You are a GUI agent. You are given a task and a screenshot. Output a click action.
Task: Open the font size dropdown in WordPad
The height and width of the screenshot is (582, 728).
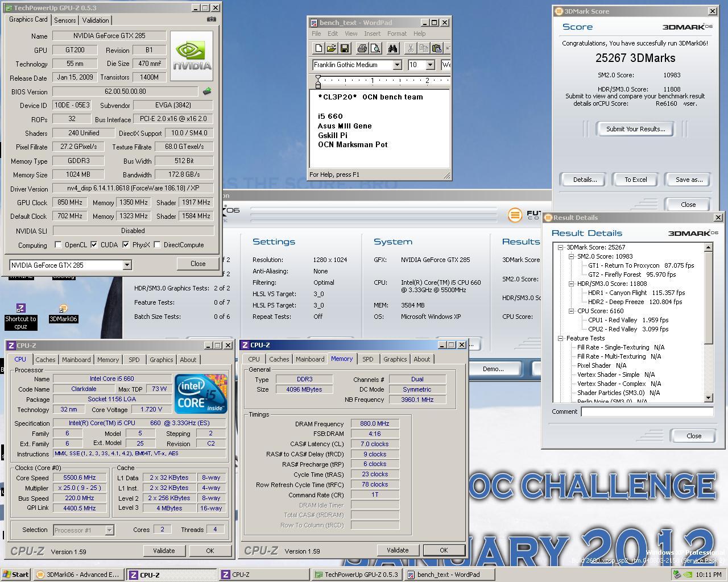pyautogui.click(x=430, y=65)
